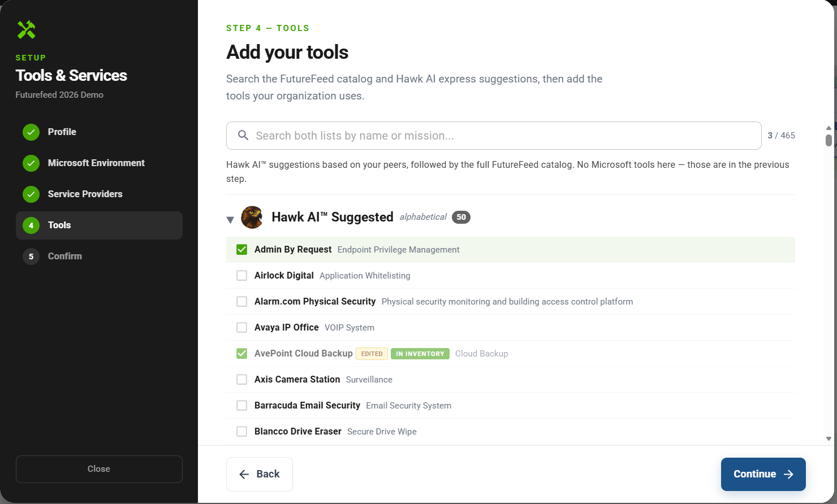The height and width of the screenshot is (504, 837).
Task: Click the step 4 number badge
Action: pos(31,225)
